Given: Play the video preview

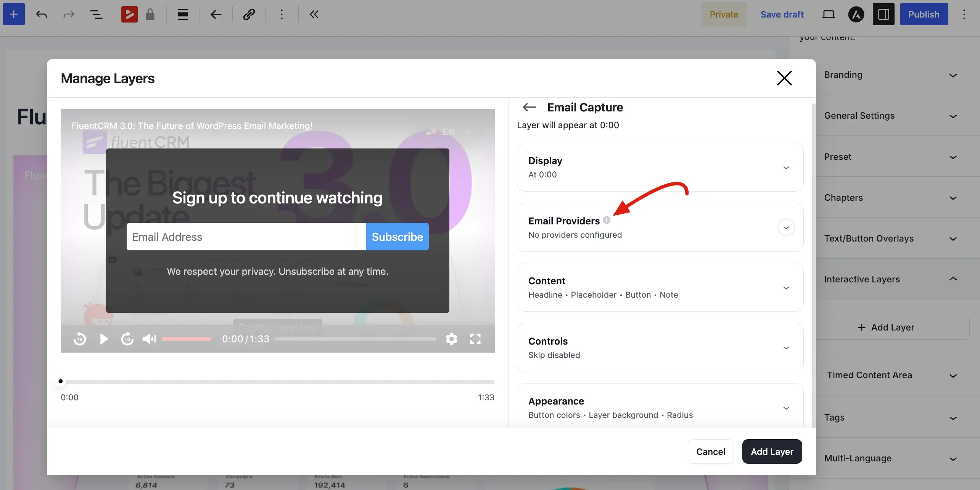Looking at the screenshot, I should (x=104, y=339).
